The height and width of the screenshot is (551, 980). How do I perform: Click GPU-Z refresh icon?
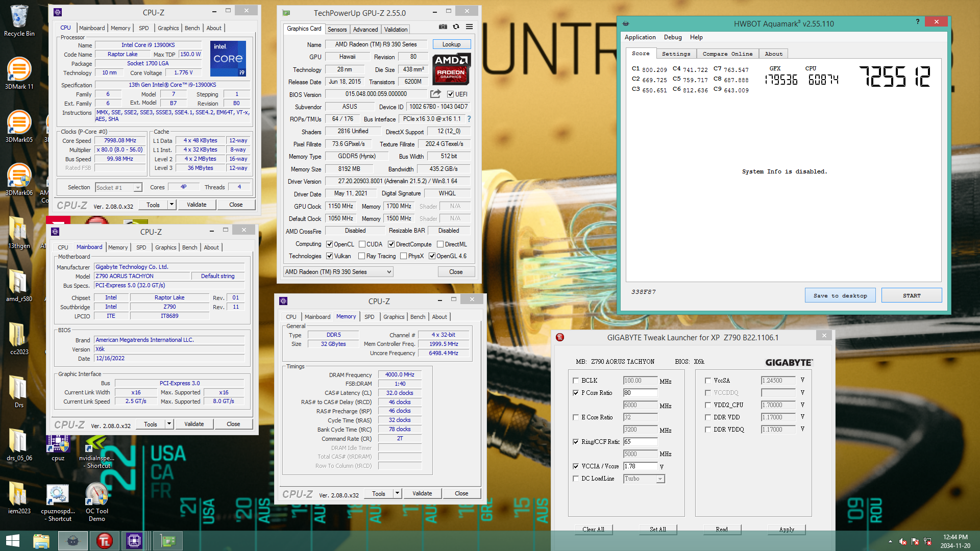(x=456, y=27)
